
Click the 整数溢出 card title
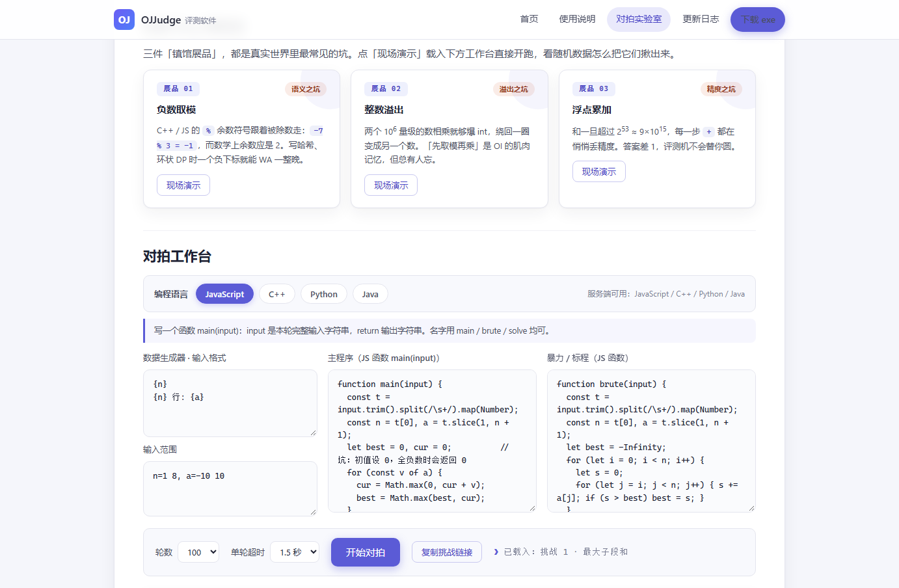pos(384,110)
